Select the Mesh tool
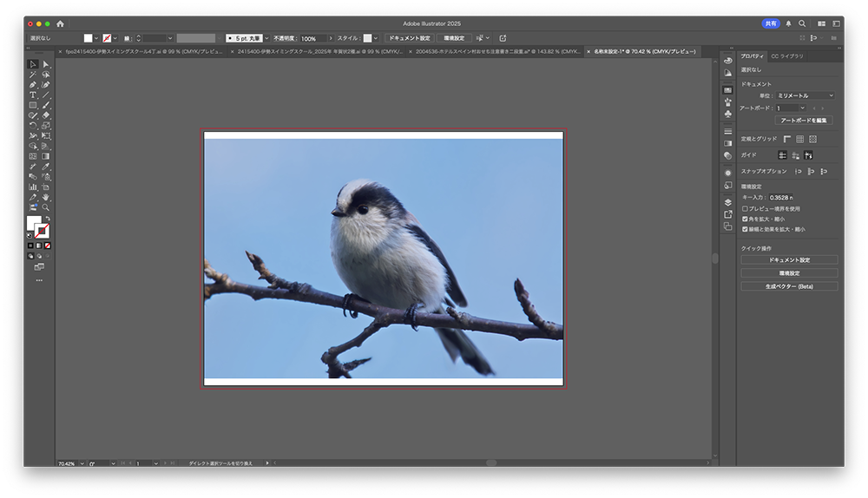 [33, 156]
